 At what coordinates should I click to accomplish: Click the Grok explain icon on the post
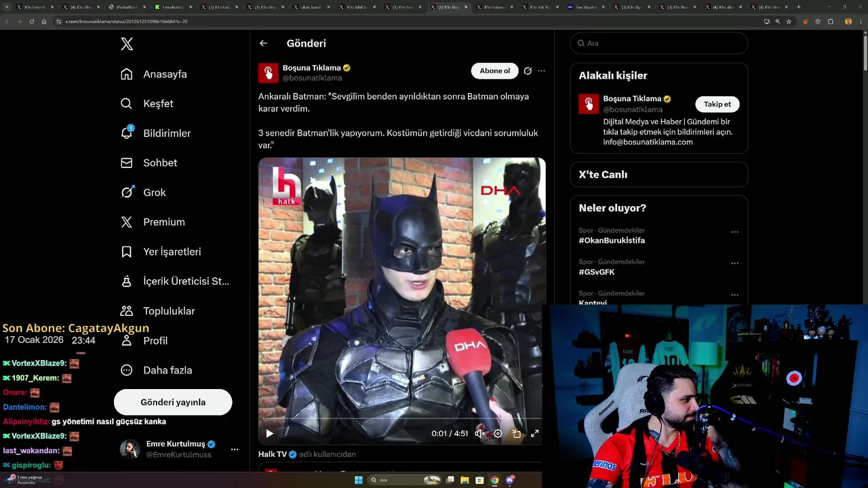(x=528, y=71)
